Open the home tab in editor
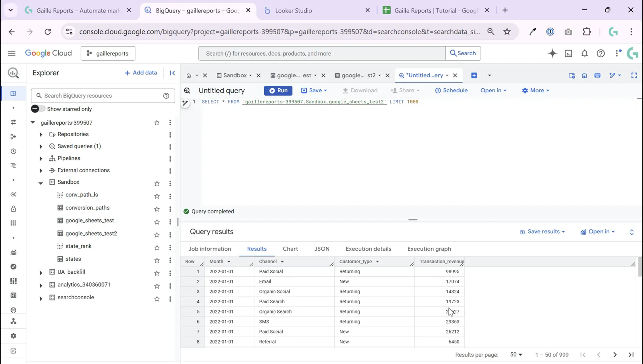 pyautogui.click(x=189, y=75)
